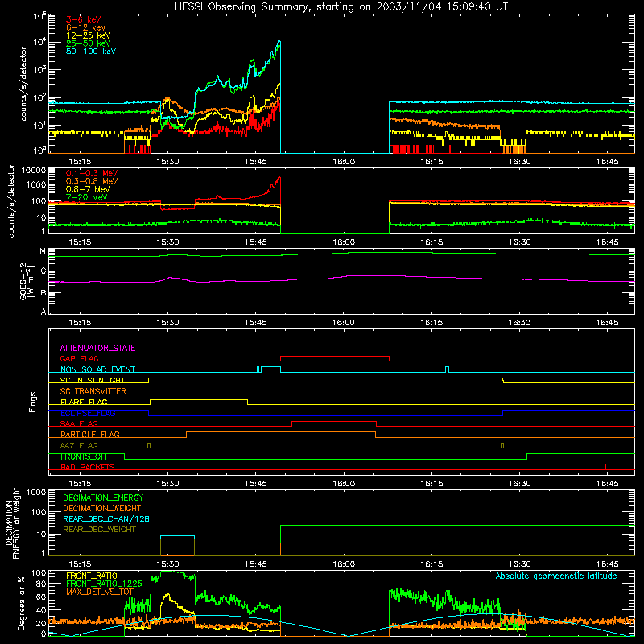Click the B class label on the GOES axis

tap(43, 293)
